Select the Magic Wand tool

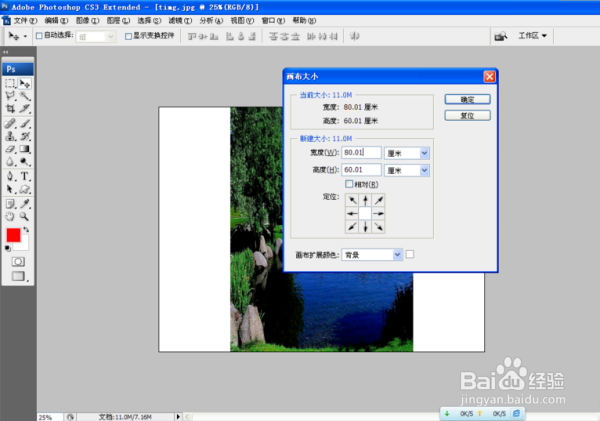(25, 96)
